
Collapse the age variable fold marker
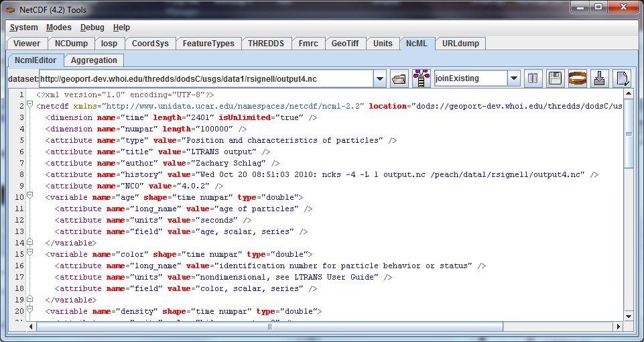(29, 197)
